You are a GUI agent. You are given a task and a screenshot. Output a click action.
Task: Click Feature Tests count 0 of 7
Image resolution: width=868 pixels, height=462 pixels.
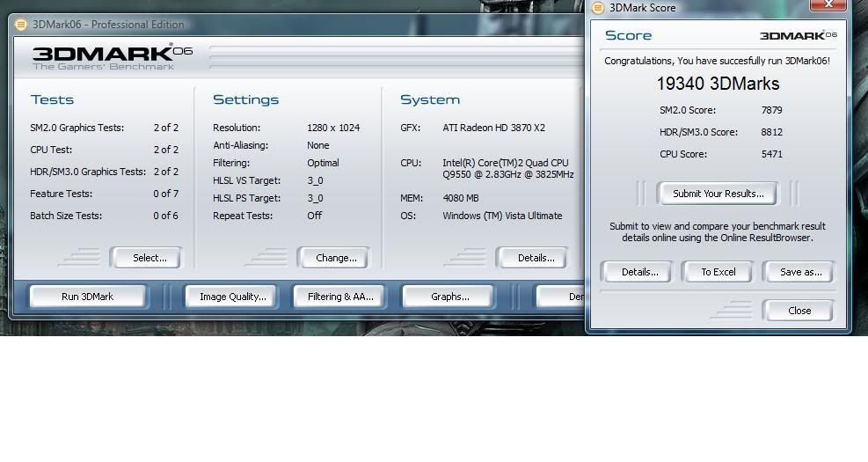[x=166, y=194]
